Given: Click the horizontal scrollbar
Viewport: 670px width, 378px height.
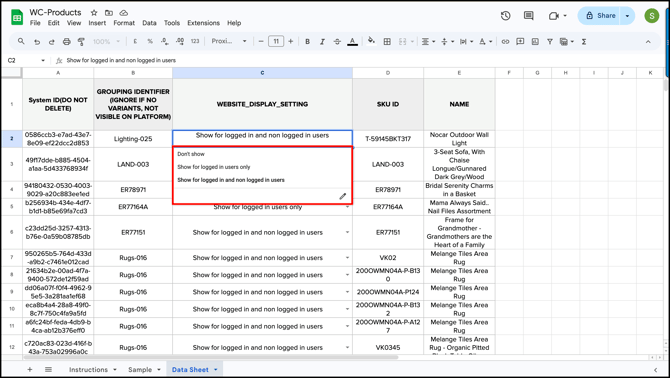Looking at the screenshot, I should [211, 357].
